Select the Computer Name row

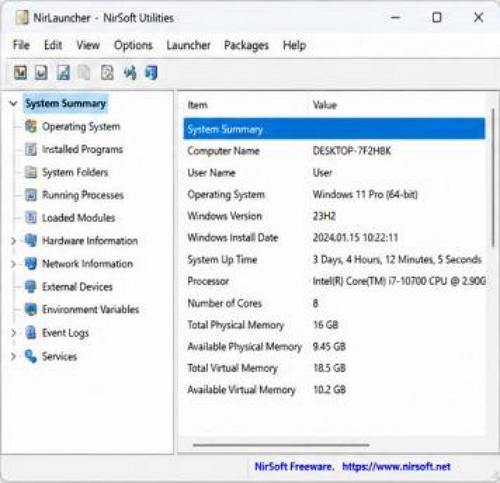334,151
